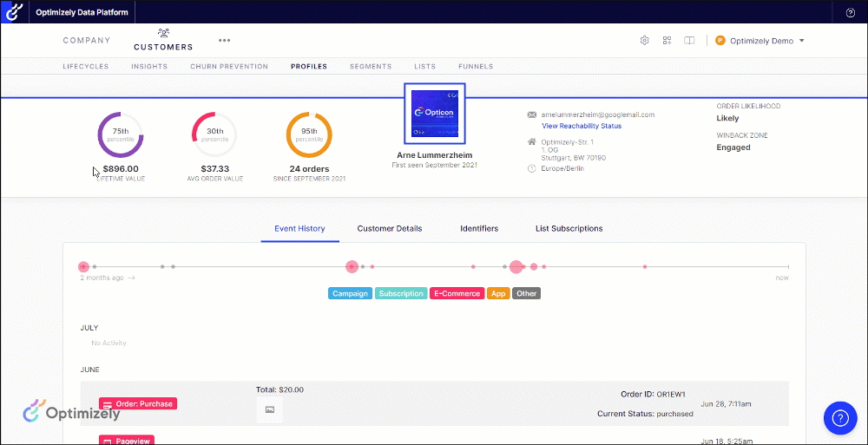
Task: Click the Europe/Berlin timezone text
Action: click(x=562, y=168)
